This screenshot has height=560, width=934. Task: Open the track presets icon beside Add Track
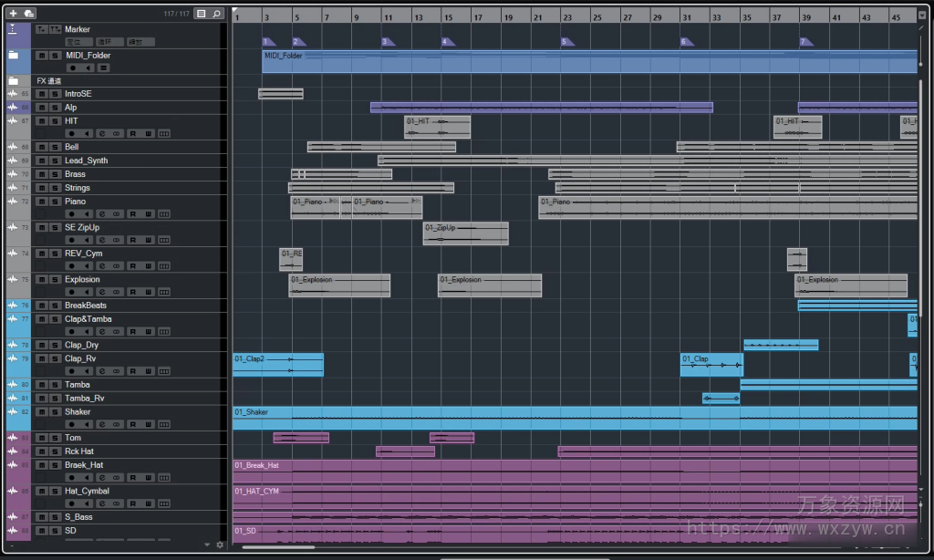[29, 14]
